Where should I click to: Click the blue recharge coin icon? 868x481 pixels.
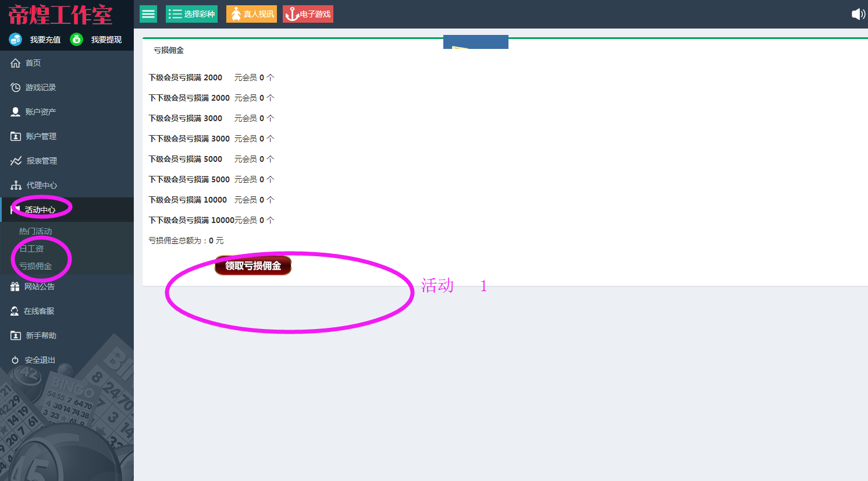point(16,39)
